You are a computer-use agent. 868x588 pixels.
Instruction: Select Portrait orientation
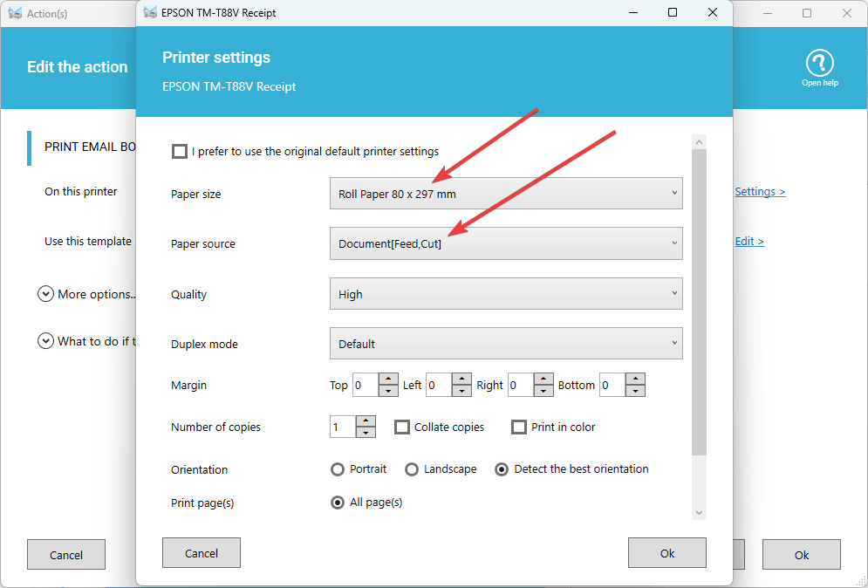(337, 469)
